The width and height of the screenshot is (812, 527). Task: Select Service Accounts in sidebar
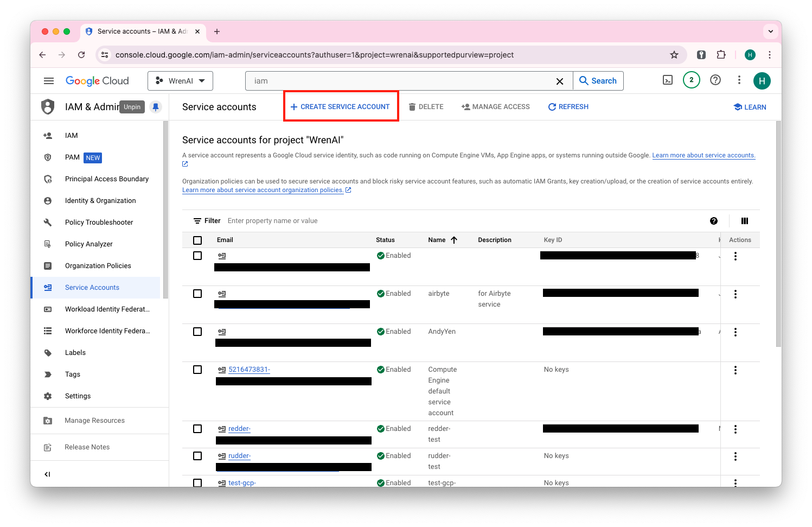click(95, 288)
